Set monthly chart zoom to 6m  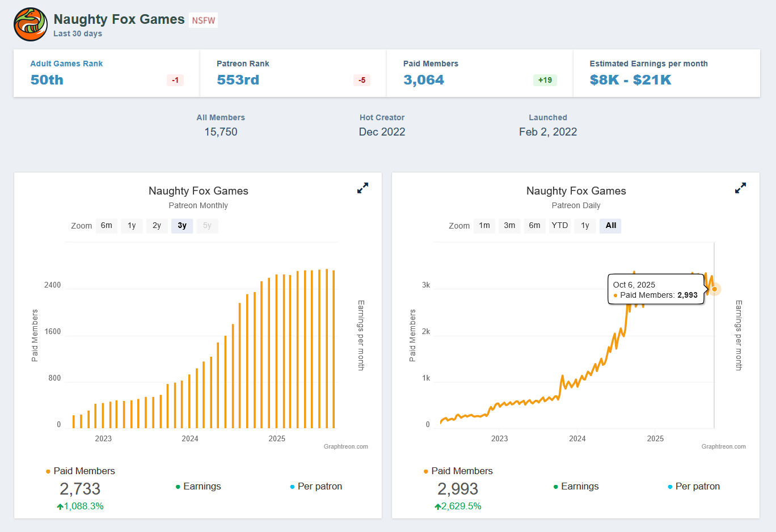[x=107, y=226]
